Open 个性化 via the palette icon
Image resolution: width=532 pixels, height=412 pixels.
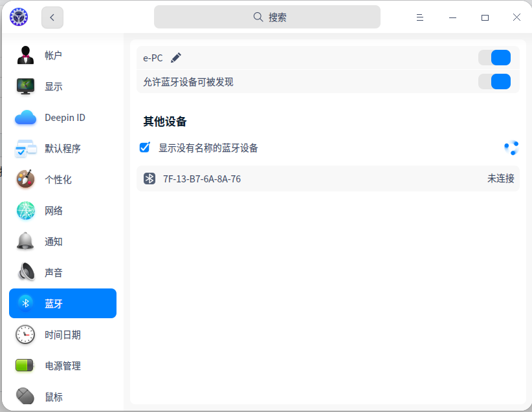pos(25,179)
